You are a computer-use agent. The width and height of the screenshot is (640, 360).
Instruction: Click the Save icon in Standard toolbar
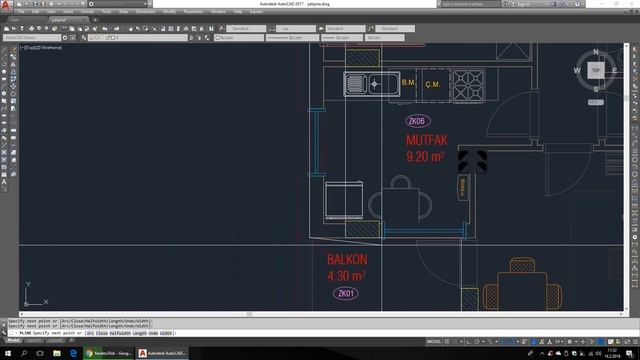(22, 29)
